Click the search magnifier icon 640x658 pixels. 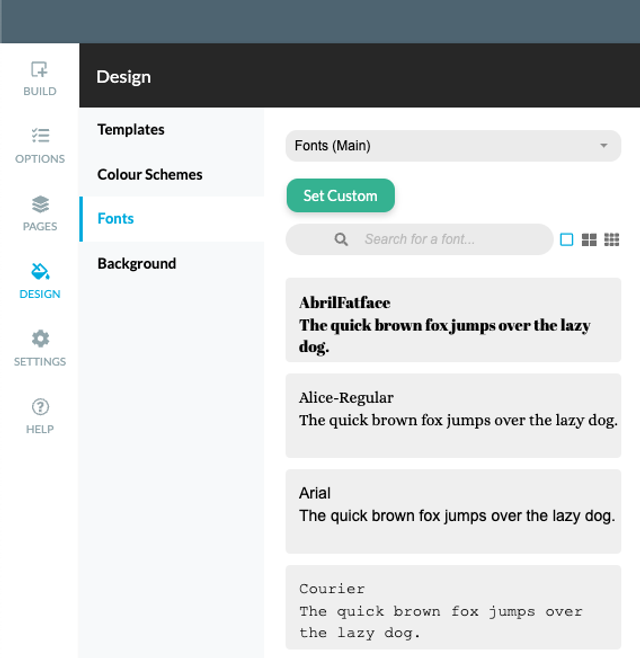click(x=341, y=240)
